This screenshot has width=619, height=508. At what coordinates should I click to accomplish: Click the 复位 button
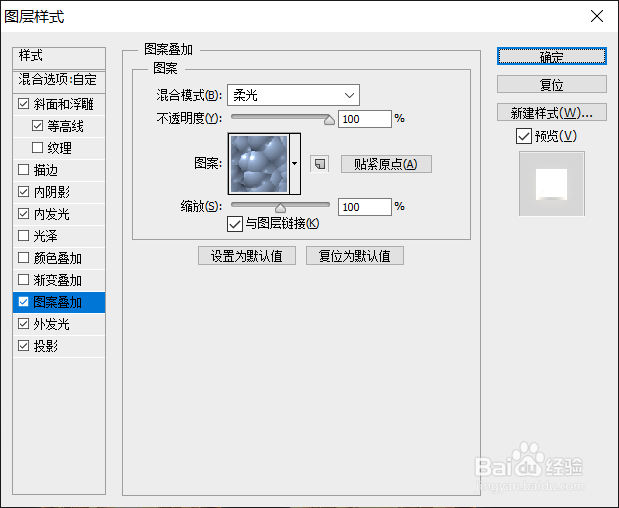tap(551, 84)
